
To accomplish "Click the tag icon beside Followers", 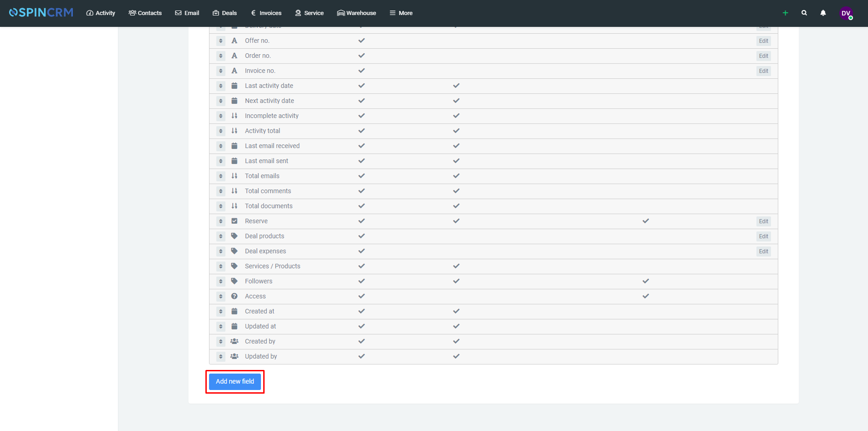I will [x=235, y=281].
